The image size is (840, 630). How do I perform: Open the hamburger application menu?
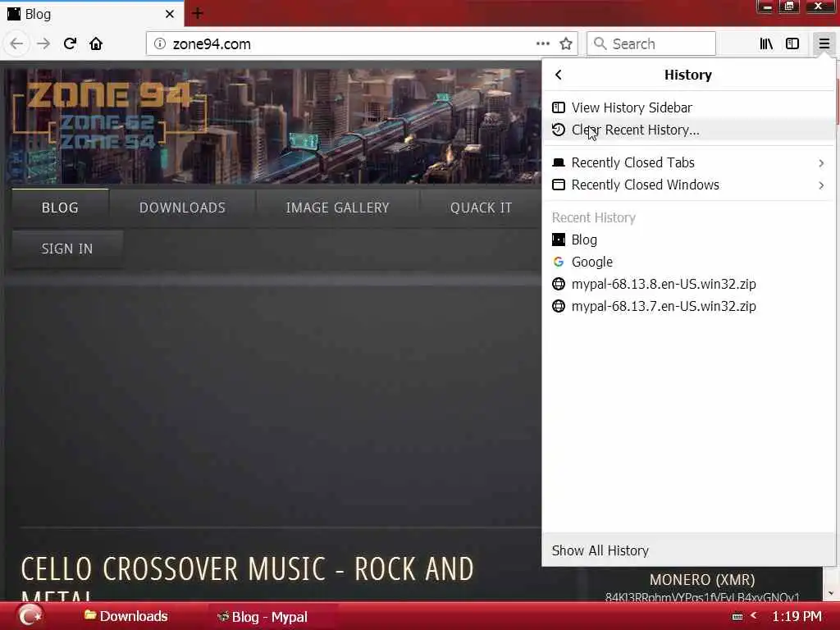[824, 44]
